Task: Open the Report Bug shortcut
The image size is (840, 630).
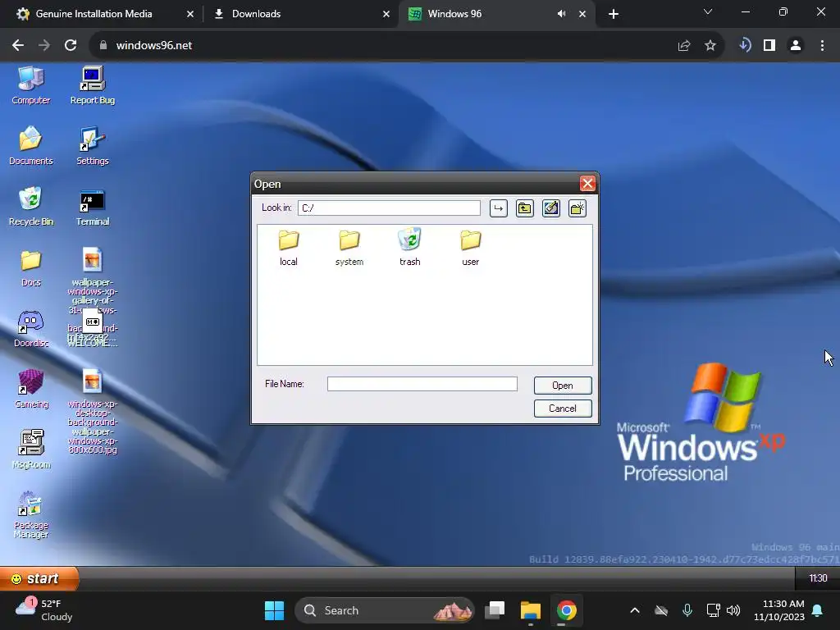Action: coord(92,85)
